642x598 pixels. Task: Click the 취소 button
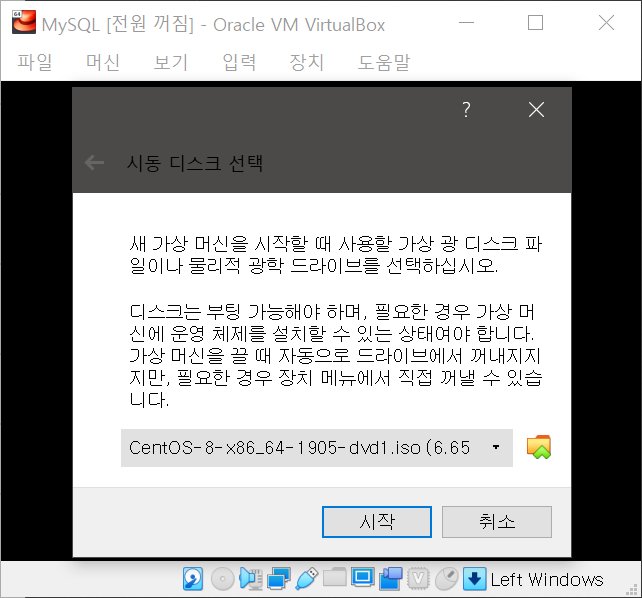pyautogui.click(x=497, y=522)
